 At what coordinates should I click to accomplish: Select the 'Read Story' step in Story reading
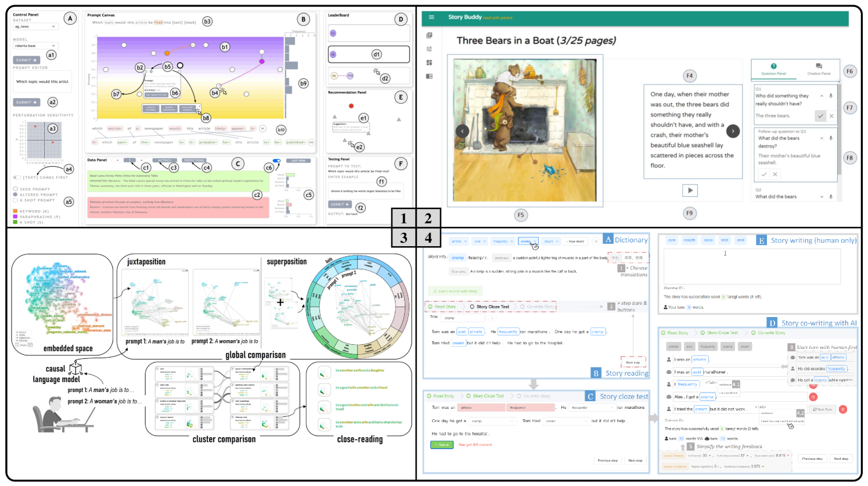tap(443, 307)
